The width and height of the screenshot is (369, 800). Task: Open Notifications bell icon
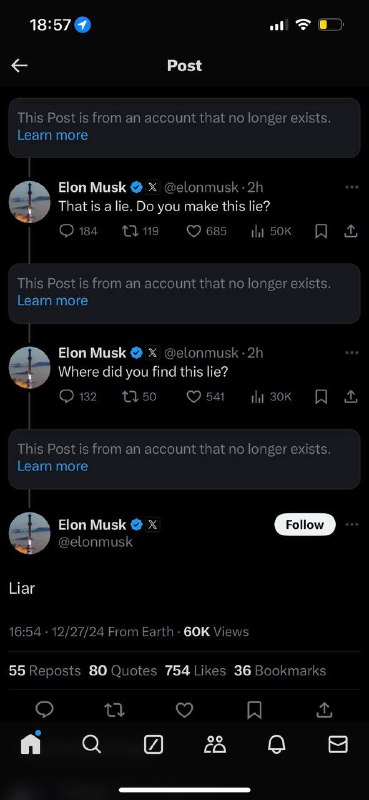(x=276, y=745)
